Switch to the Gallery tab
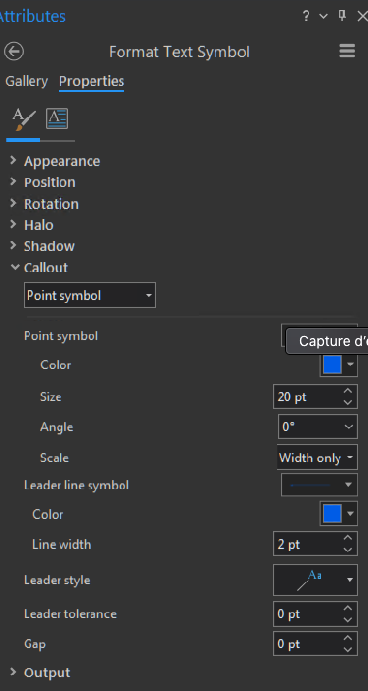368x691 pixels. pos(26,81)
